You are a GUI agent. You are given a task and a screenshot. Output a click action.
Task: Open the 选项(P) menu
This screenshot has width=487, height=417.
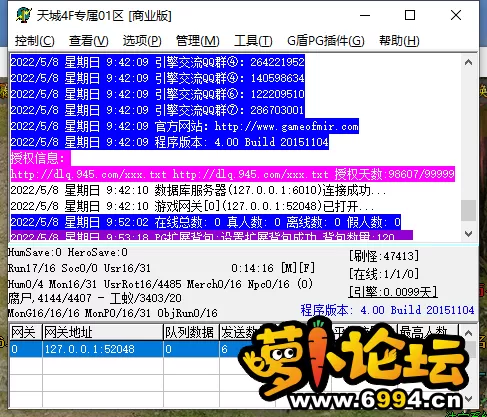(142, 41)
